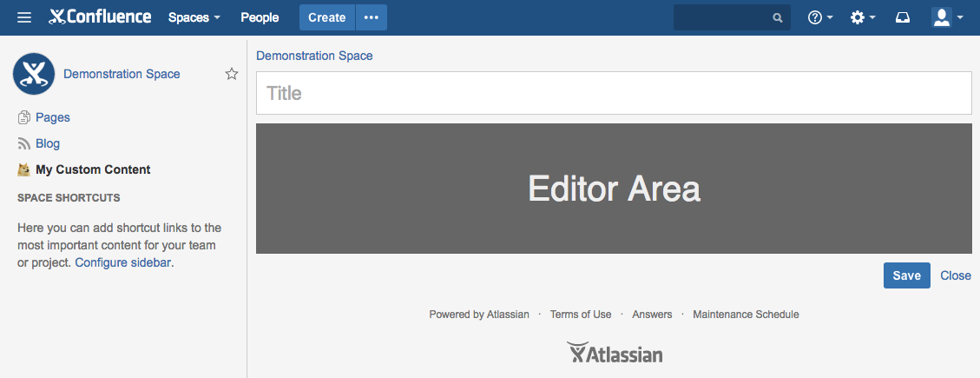The image size is (980, 378).
Task: Save the page with Save button
Action: [x=906, y=275]
